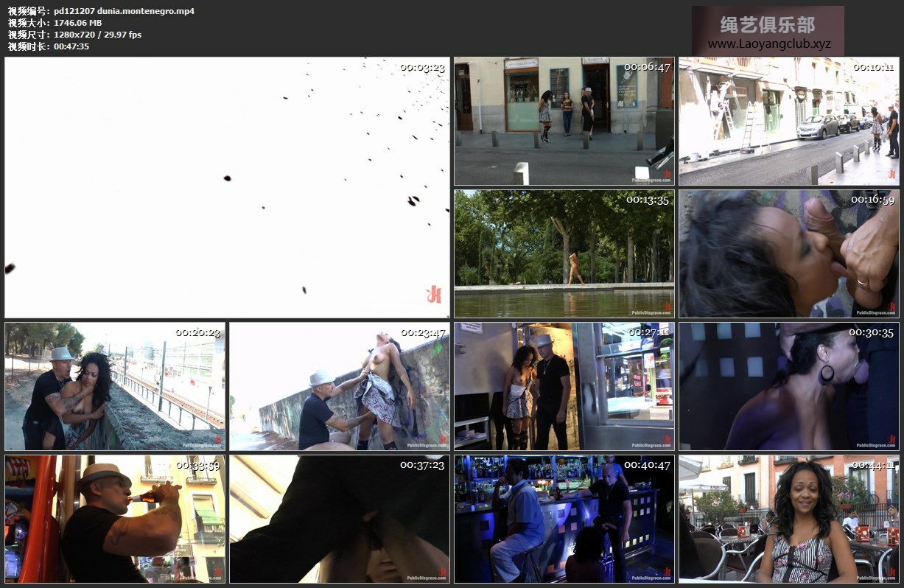Click the www.Laoyangclub.xyz link

768,44
